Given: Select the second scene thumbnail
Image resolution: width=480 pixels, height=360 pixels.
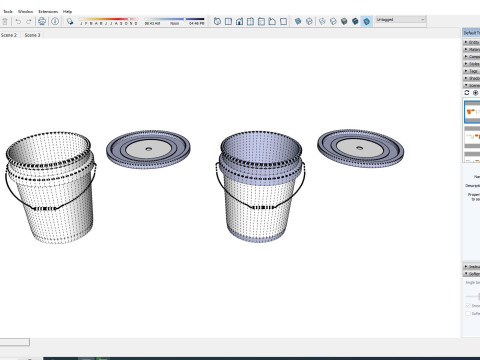Looking at the screenshot, I should pyautogui.click(x=472, y=137).
